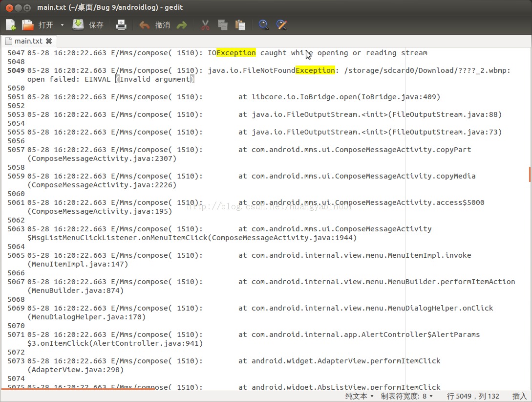Click 'com.android.mms.ui.ComposeMessageActivity.copyPart' text
Viewport: 532px width, 402px height.
(x=362, y=150)
